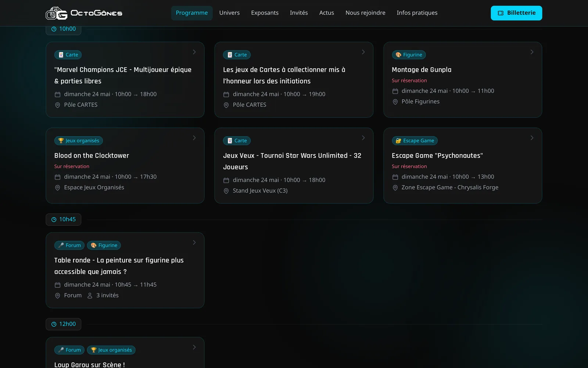
Task: Click calendar icon on Blood on the Clocktower card
Action: [57, 177]
